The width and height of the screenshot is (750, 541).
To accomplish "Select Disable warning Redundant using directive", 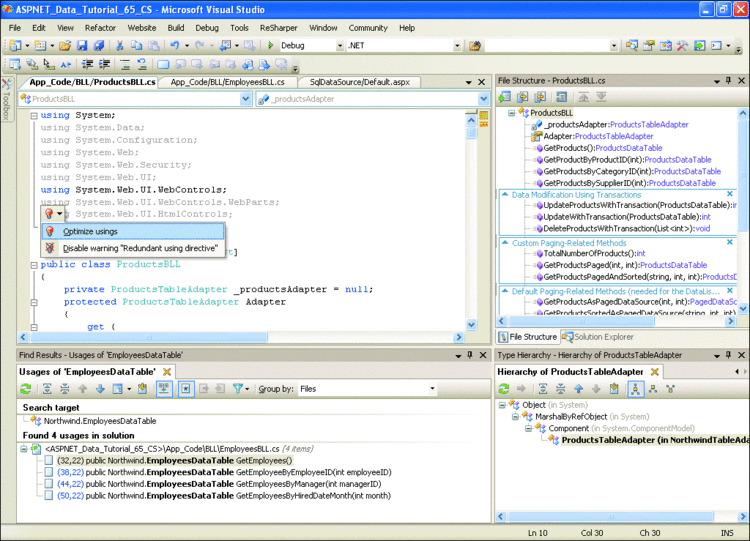I will coord(133,248).
